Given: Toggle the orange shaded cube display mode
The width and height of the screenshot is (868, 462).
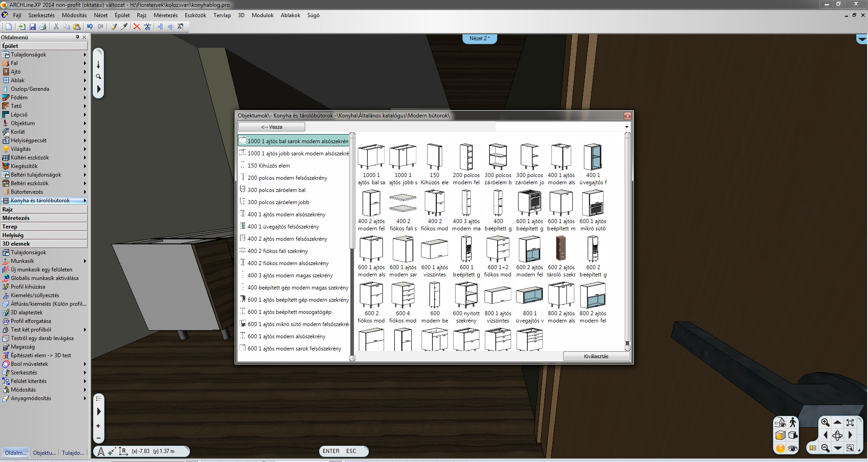Looking at the screenshot, I should pos(780,435).
